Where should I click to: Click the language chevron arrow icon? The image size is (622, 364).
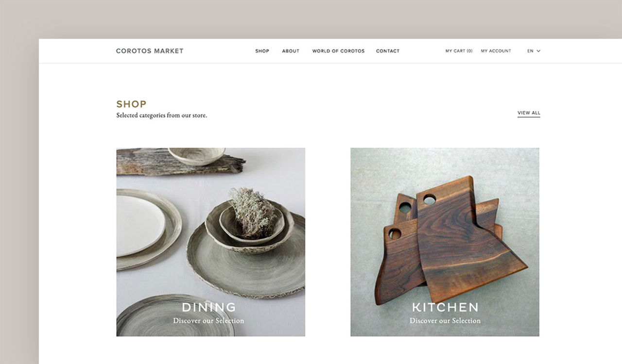pyautogui.click(x=538, y=51)
